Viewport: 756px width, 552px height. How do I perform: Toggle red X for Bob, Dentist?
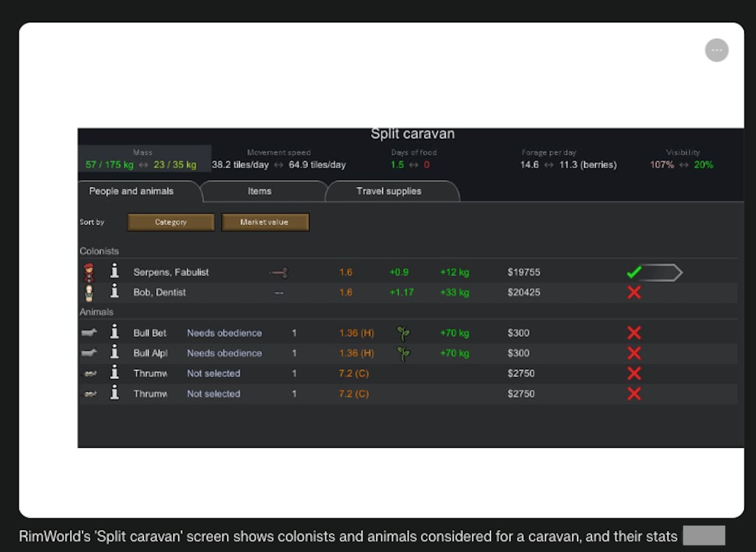coord(634,292)
